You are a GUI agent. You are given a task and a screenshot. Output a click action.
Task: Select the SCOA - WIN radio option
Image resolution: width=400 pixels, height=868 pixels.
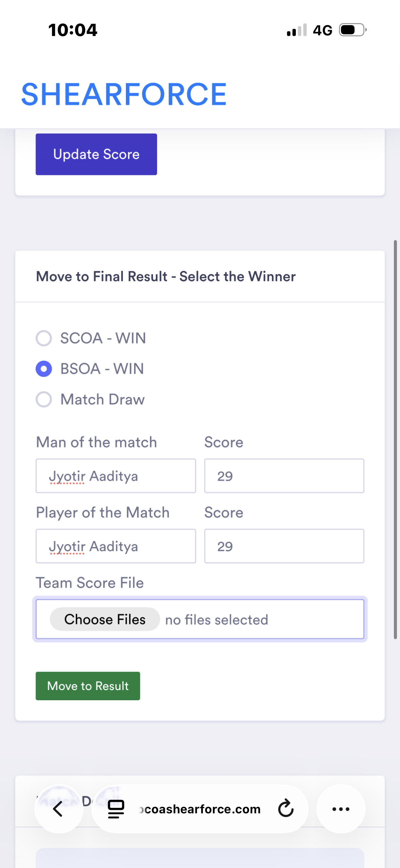pos(44,338)
